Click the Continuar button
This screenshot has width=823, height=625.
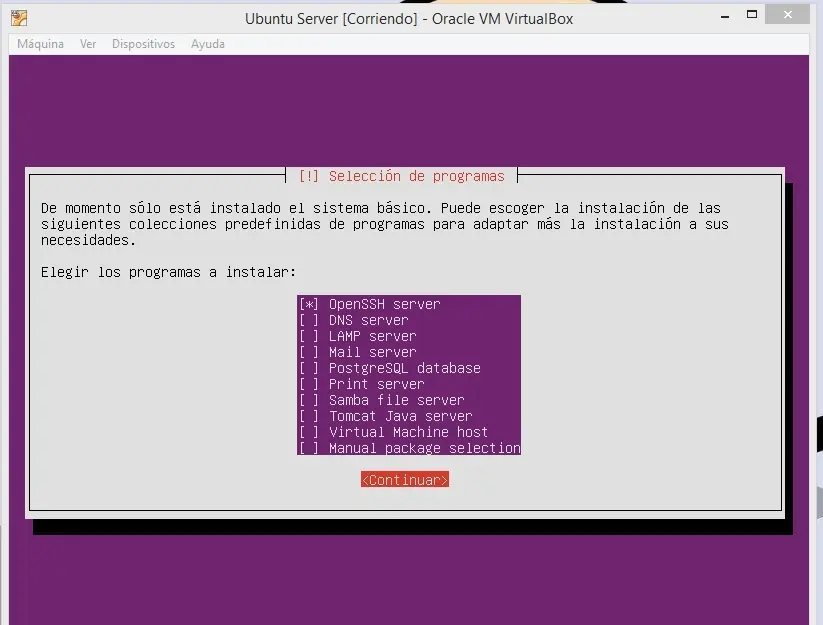pos(405,480)
